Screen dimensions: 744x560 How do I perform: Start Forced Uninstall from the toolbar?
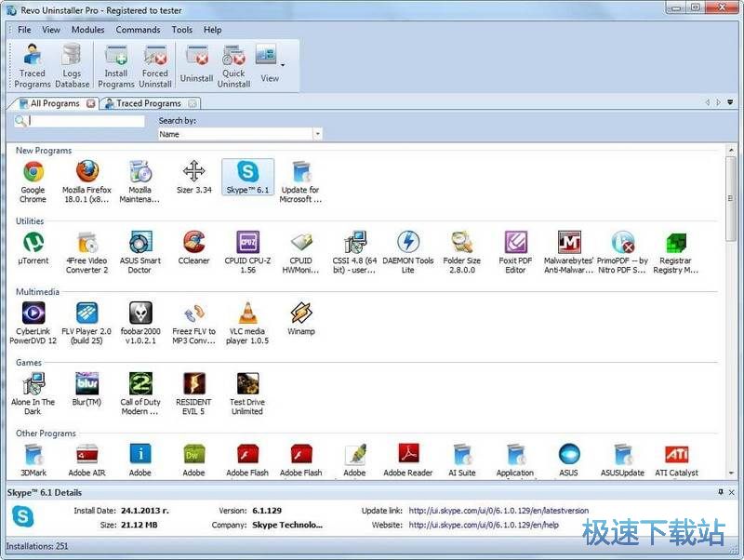pyautogui.click(x=155, y=64)
